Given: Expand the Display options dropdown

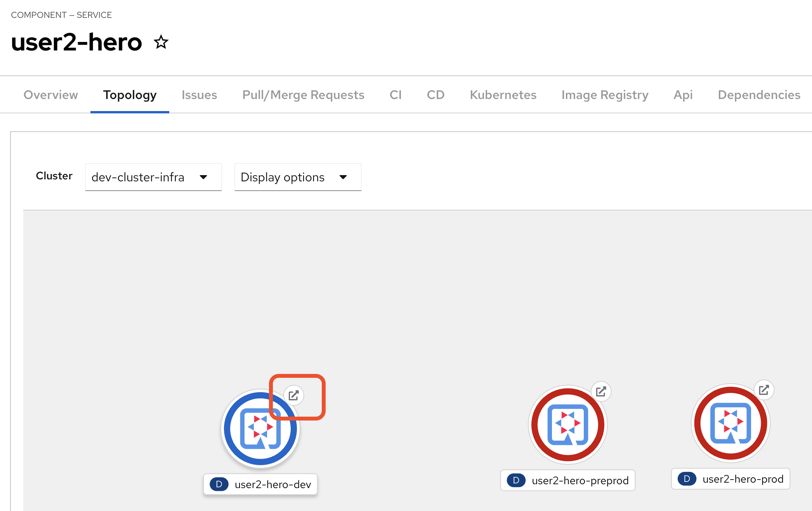Looking at the screenshot, I should pyautogui.click(x=298, y=177).
